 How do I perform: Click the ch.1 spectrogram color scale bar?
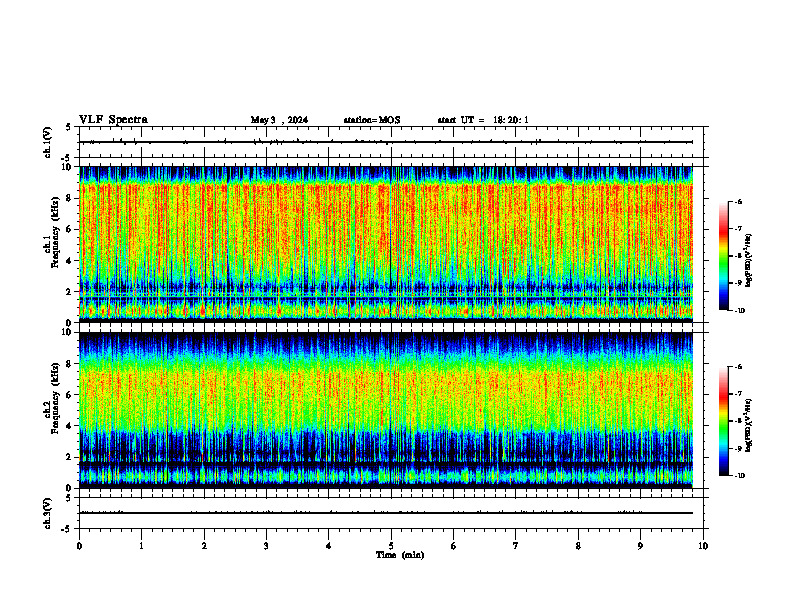(x=723, y=256)
